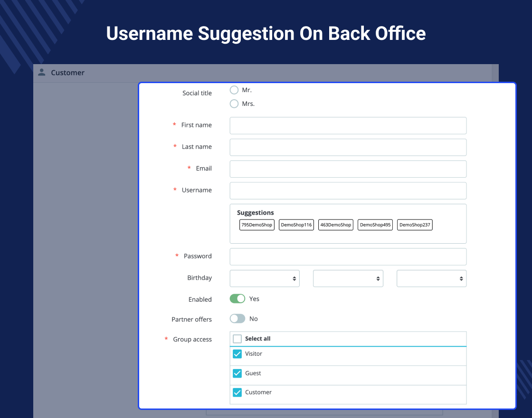Pick the 463DemoShop username suggestion
Screen dimensions: 532x418
(335, 225)
